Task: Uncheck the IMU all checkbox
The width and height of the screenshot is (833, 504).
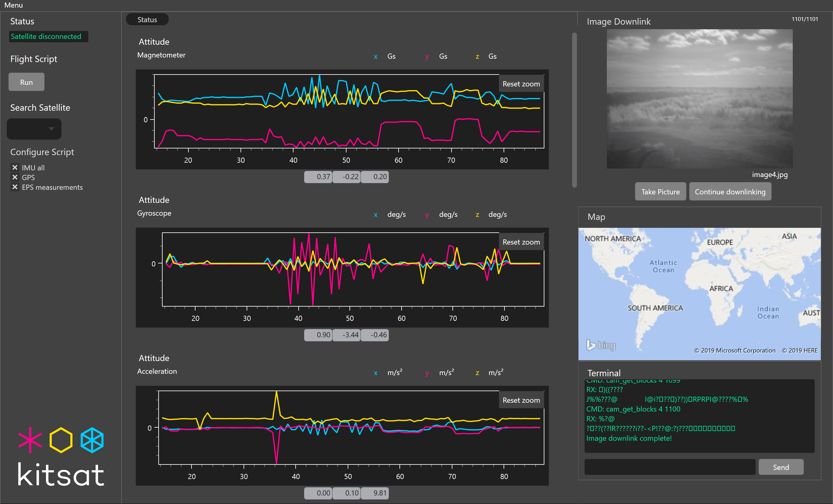Action: (x=15, y=168)
